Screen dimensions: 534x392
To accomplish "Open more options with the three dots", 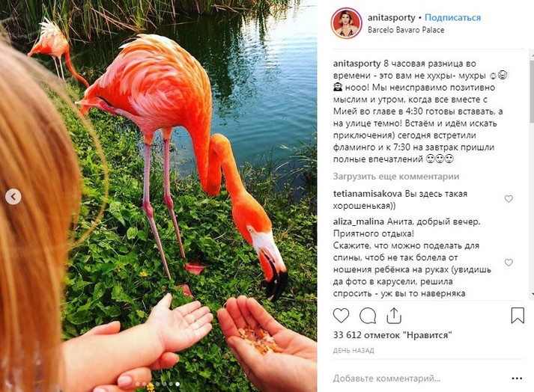I will point(517,378).
